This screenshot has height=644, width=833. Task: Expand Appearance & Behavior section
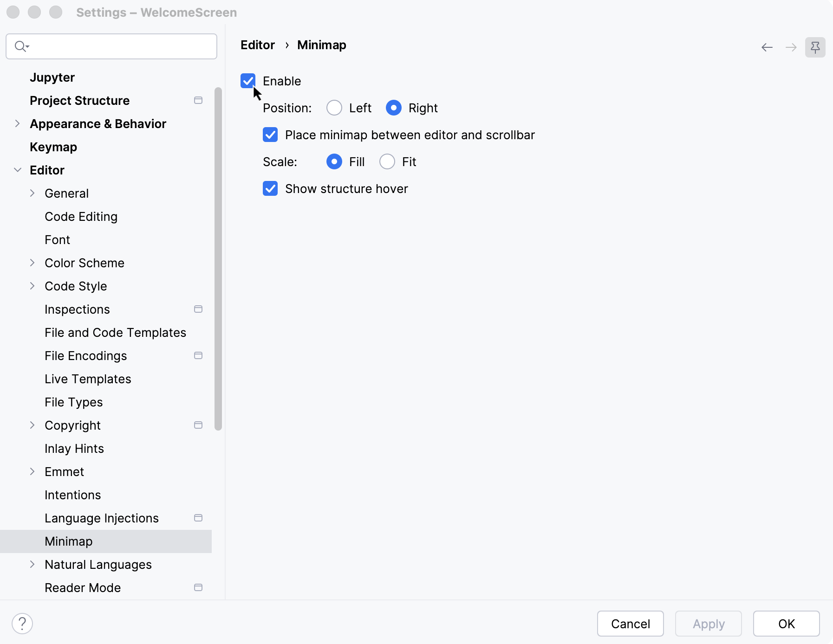tap(18, 123)
